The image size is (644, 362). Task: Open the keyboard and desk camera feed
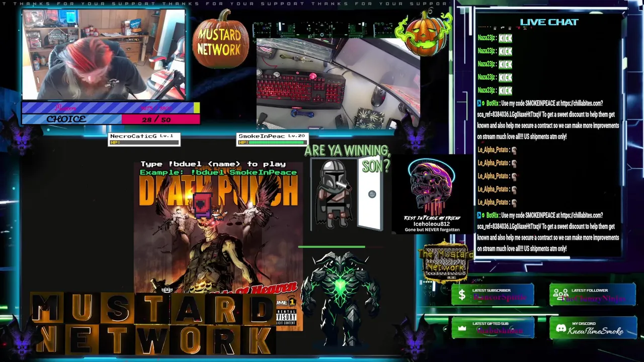point(338,84)
